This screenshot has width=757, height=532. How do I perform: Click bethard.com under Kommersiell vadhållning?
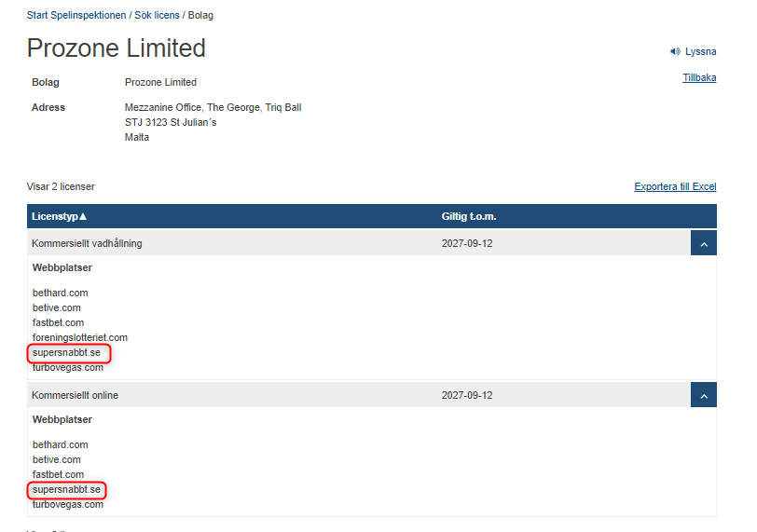pos(61,293)
